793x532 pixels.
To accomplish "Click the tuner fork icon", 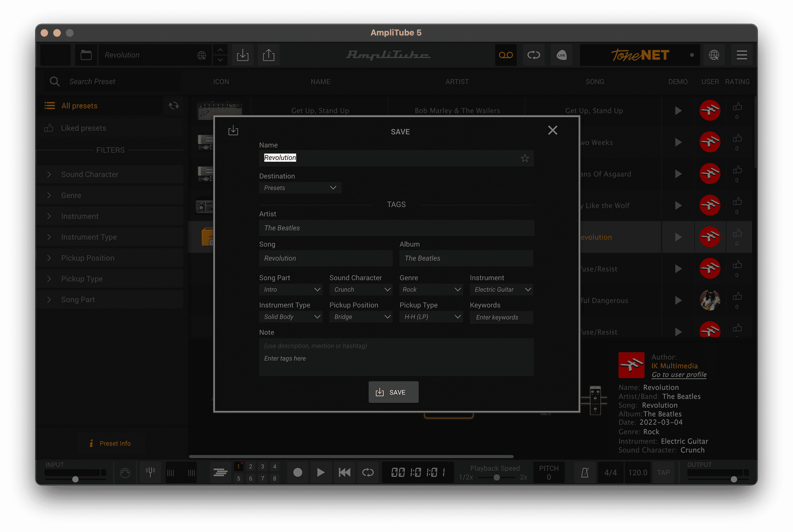I will (150, 472).
